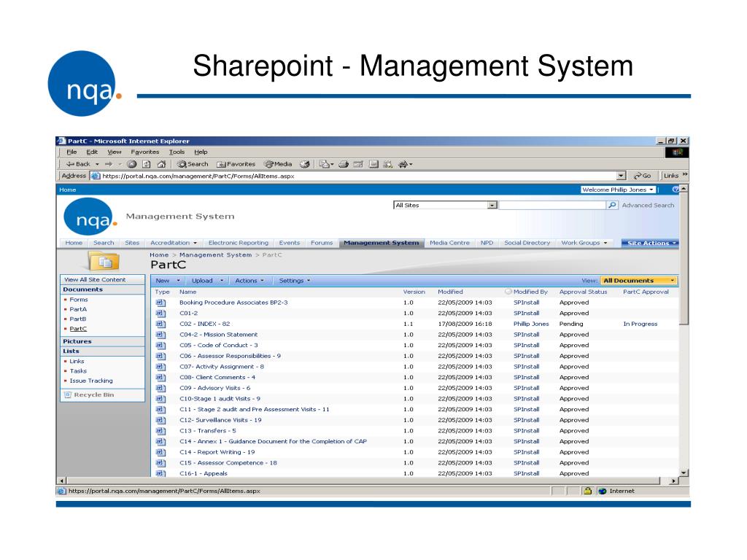Open the Accreditation tab

pos(174,243)
